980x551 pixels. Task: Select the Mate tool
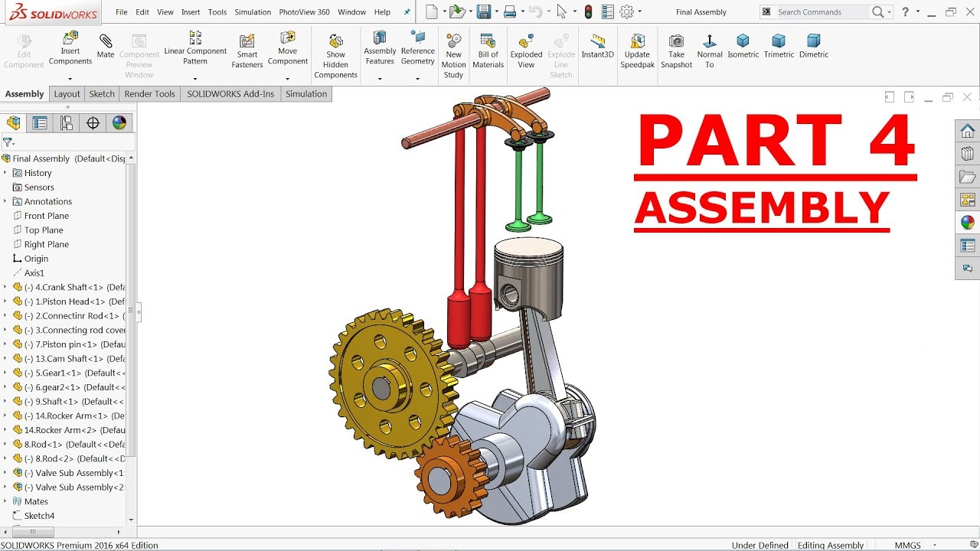pos(106,46)
